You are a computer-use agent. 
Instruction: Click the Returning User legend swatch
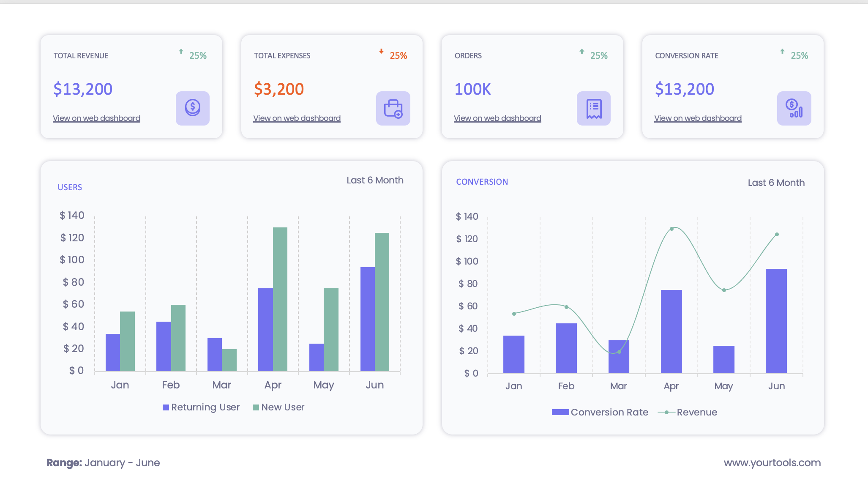pos(166,407)
